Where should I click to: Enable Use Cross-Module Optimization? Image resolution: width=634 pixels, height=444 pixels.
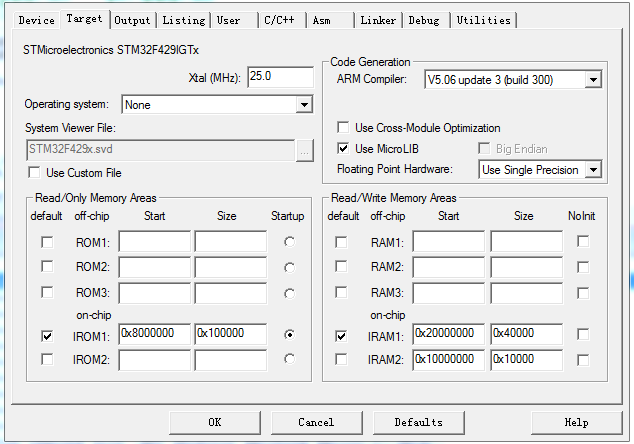tap(343, 127)
